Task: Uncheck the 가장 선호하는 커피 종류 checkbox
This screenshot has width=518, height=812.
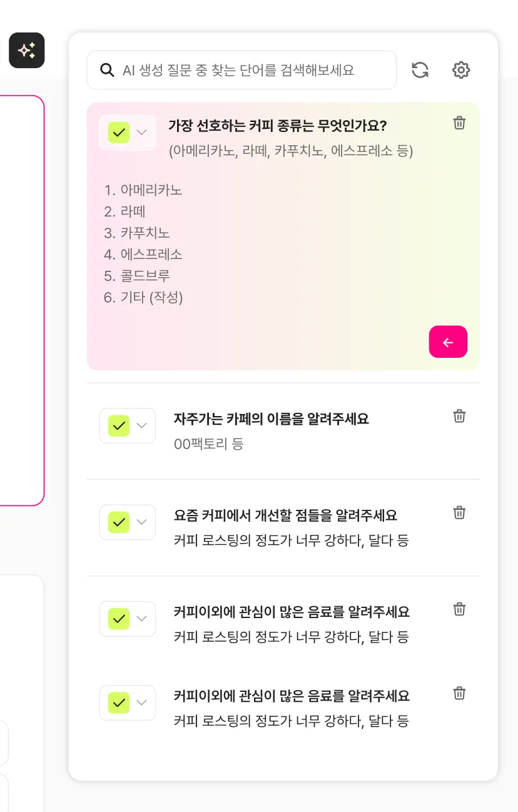Action: tap(119, 133)
